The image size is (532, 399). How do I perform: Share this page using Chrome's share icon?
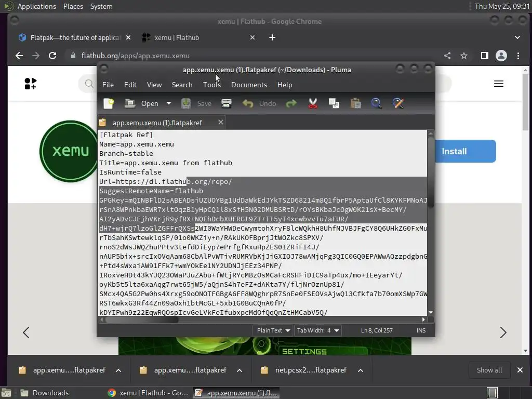tap(447, 56)
